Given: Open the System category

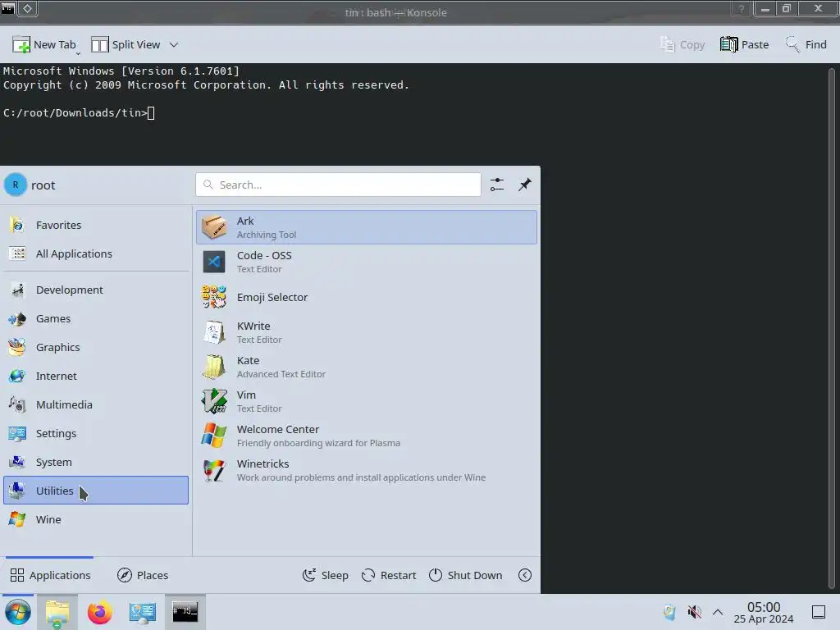Looking at the screenshot, I should point(96,462).
